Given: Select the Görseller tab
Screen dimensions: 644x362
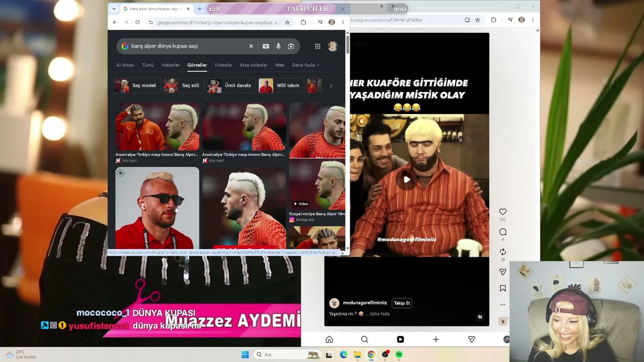Looking at the screenshot, I should [x=197, y=65].
